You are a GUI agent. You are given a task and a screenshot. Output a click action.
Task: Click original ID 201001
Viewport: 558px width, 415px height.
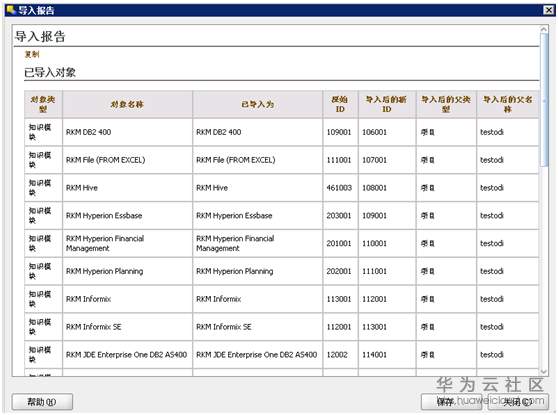pos(339,243)
